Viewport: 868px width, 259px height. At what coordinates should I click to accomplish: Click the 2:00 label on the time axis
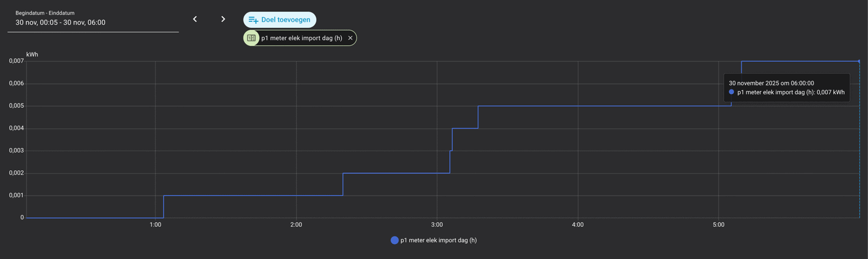(x=296, y=225)
